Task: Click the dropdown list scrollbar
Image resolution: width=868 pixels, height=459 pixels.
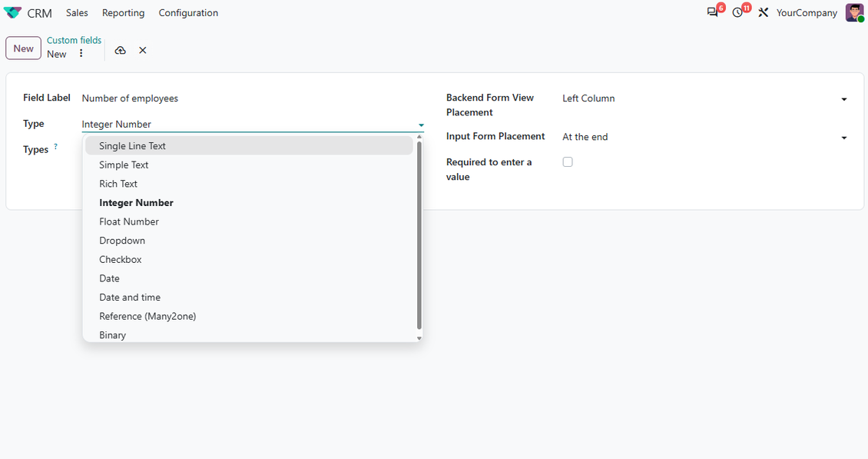Action: coord(419,235)
